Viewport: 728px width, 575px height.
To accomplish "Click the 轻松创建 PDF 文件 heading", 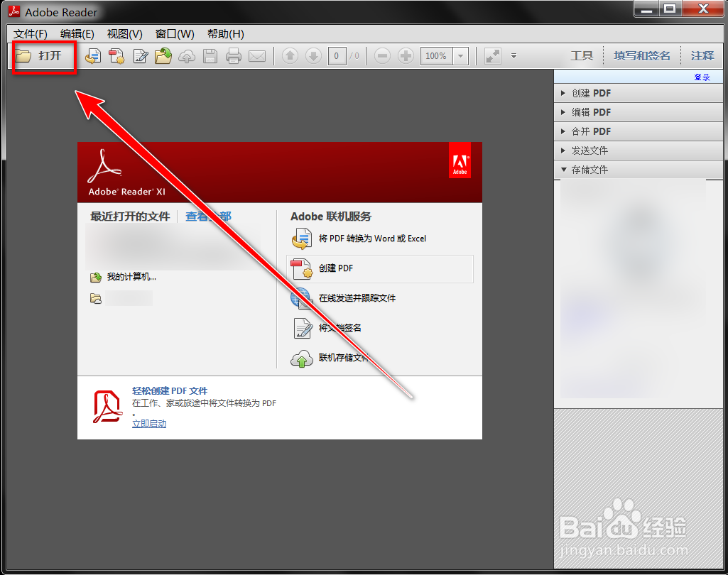I will point(170,390).
